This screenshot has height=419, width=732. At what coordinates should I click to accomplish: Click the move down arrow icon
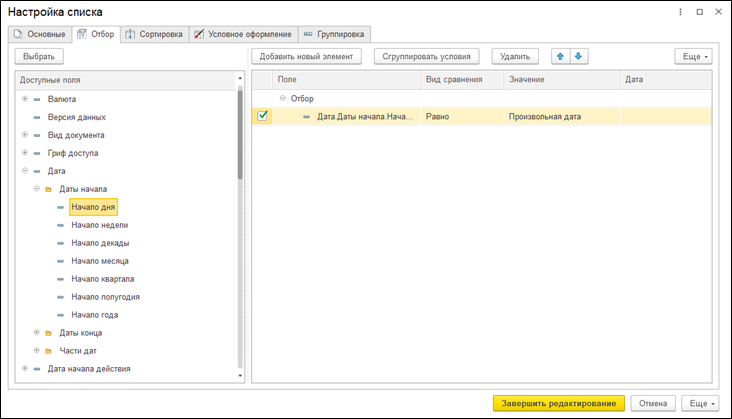tap(578, 57)
